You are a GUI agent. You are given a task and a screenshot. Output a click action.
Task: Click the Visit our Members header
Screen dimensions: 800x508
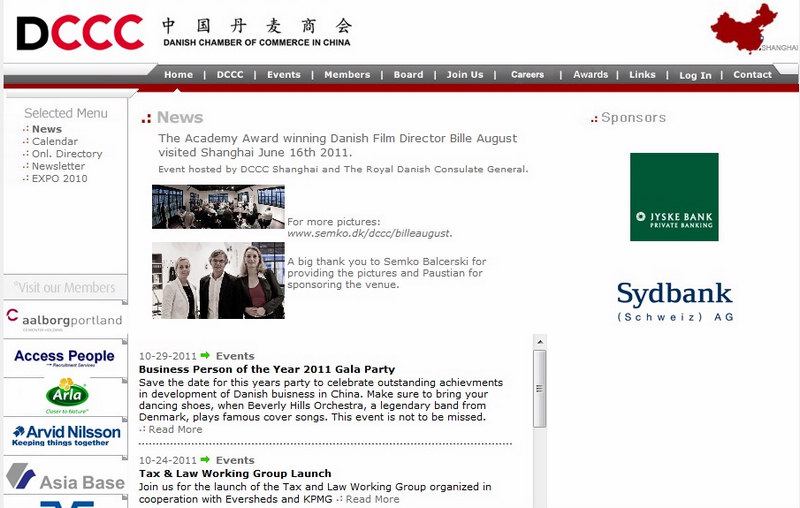coord(65,288)
